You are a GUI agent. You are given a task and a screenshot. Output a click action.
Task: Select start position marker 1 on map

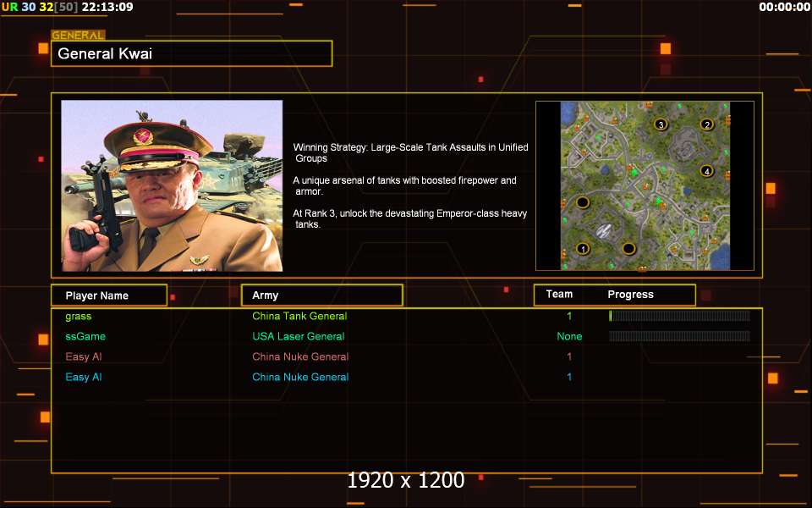(x=583, y=249)
